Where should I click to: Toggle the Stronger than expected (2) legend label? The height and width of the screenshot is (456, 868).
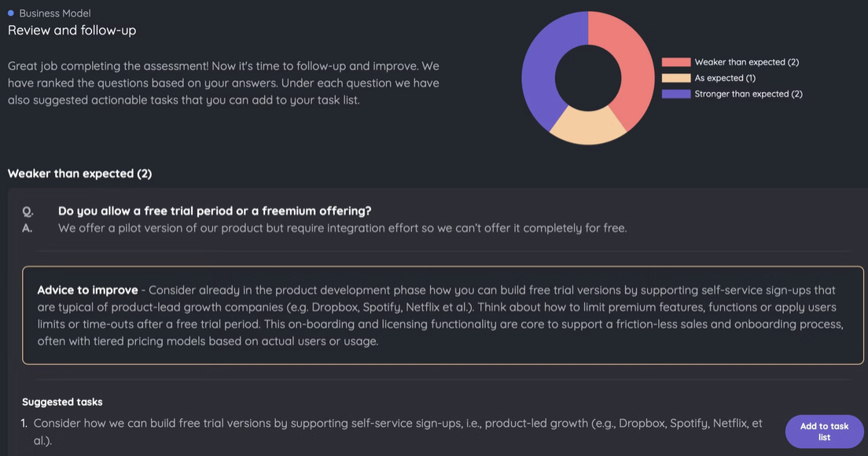(748, 94)
